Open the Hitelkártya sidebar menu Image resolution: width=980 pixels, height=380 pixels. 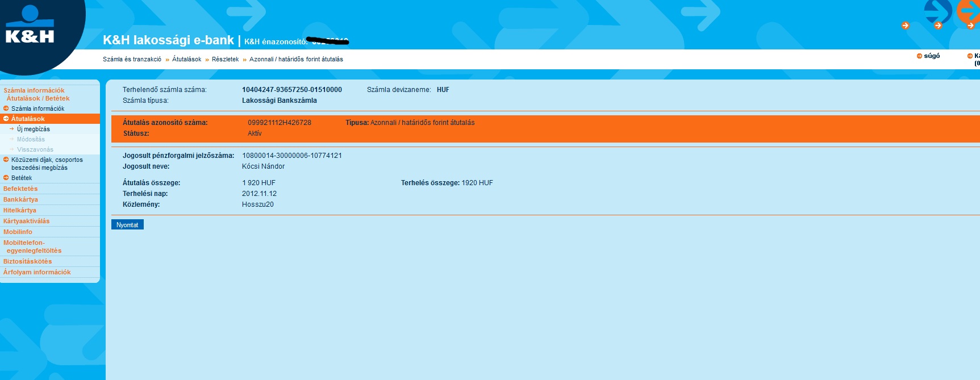pyautogui.click(x=20, y=210)
